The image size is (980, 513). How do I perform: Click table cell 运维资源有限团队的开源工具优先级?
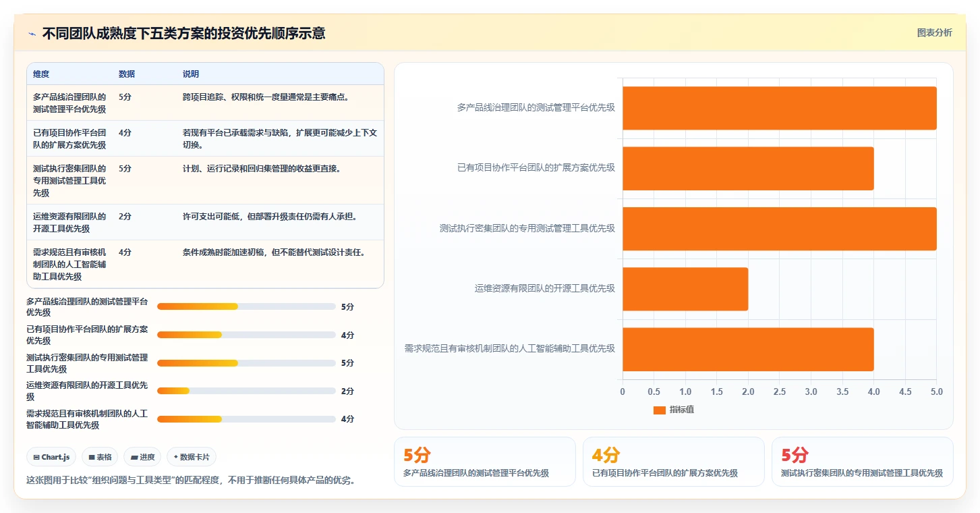click(x=69, y=223)
